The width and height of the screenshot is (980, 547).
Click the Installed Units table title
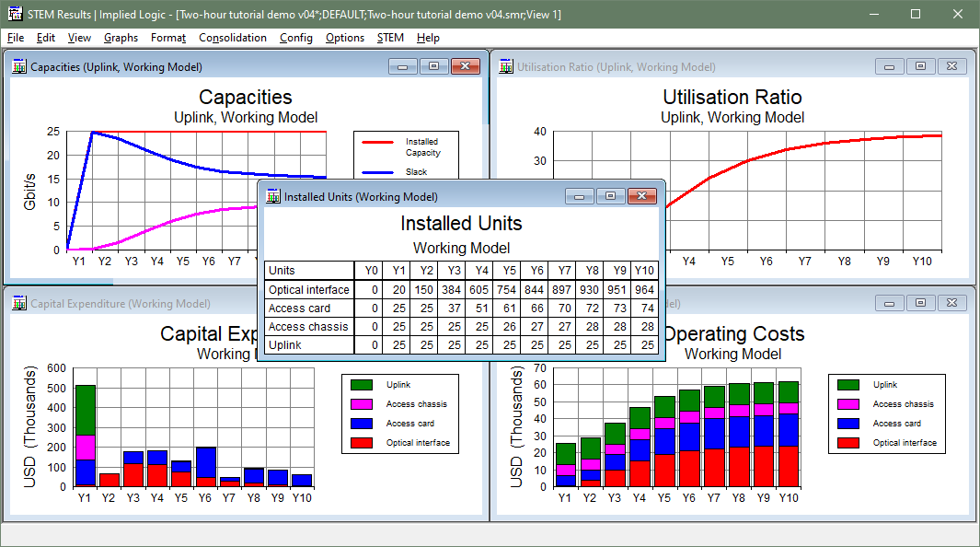pos(461,223)
